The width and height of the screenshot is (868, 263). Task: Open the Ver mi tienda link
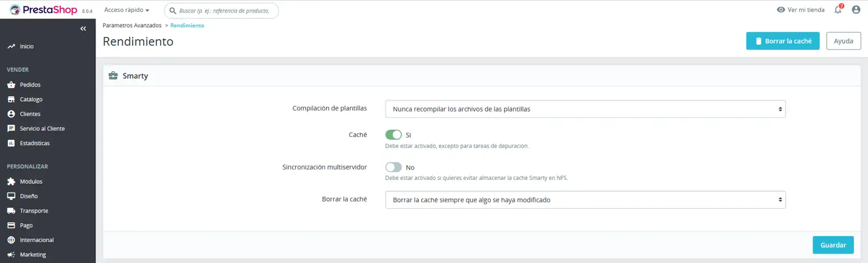pos(801,10)
